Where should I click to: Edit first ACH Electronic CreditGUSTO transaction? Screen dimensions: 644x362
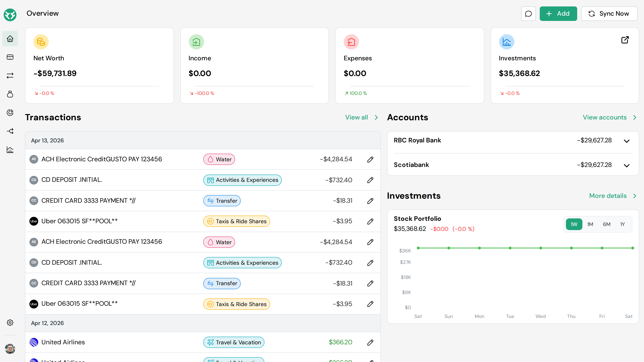370,159
